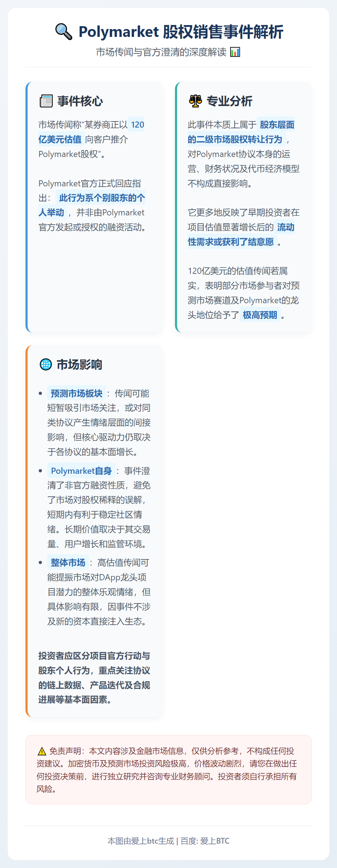Click the Polymarket自身 highlighted label
Viewport: 337px width, 868px height.
click(x=81, y=471)
